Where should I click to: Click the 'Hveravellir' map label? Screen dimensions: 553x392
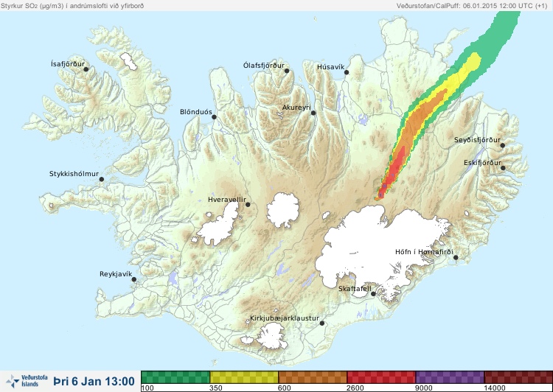click(227, 200)
